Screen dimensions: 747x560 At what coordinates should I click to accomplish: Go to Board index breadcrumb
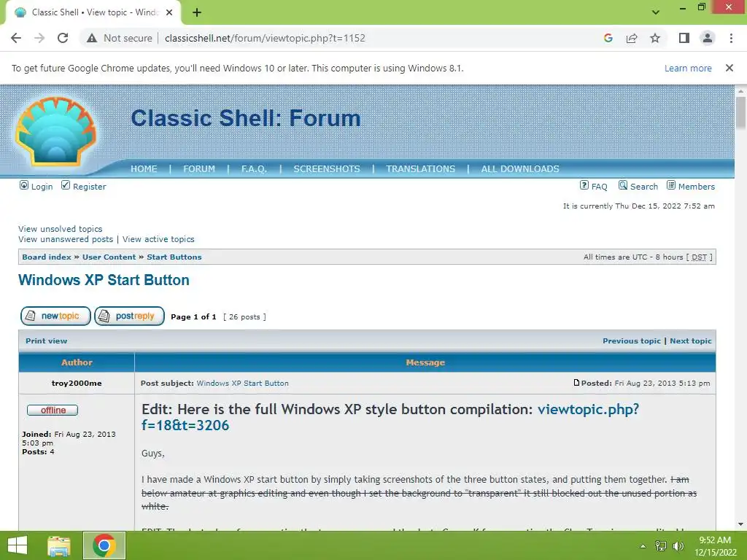[47, 257]
